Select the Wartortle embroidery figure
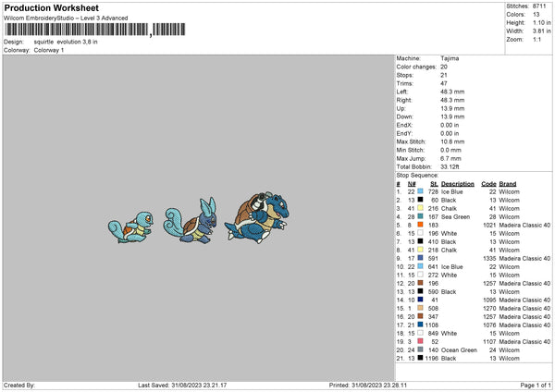555x392 pixels. pyautogui.click(x=190, y=220)
